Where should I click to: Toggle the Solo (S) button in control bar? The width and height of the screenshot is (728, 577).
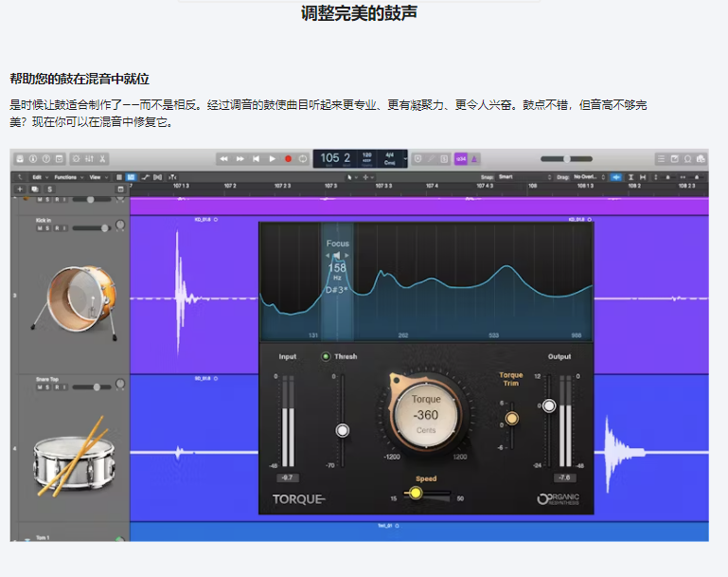click(444, 159)
